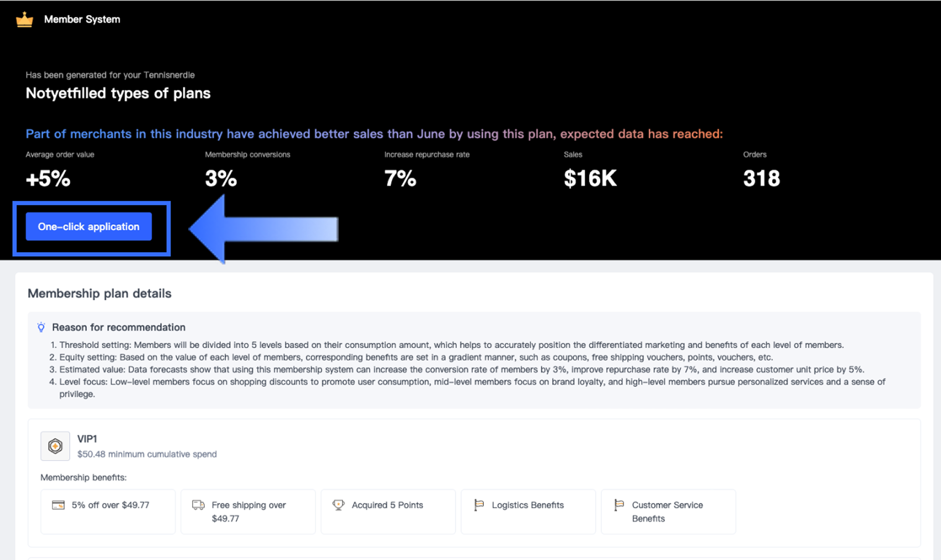The image size is (941, 560).
Task: Click the VIP1 hexagon badge icon
Action: [x=55, y=446]
